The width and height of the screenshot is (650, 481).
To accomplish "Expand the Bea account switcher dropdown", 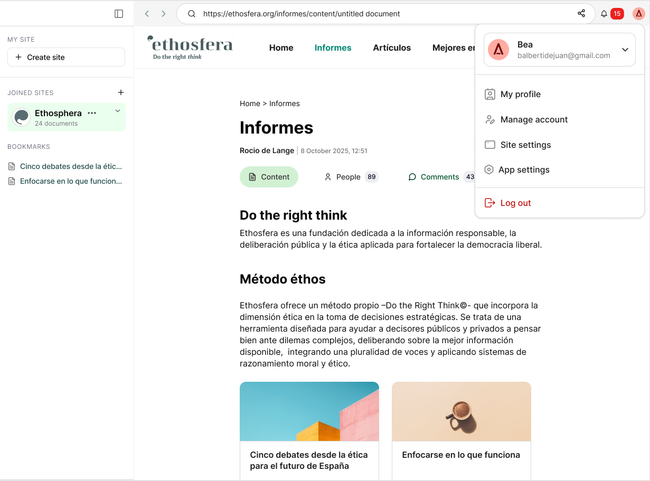I will pos(625,50).
